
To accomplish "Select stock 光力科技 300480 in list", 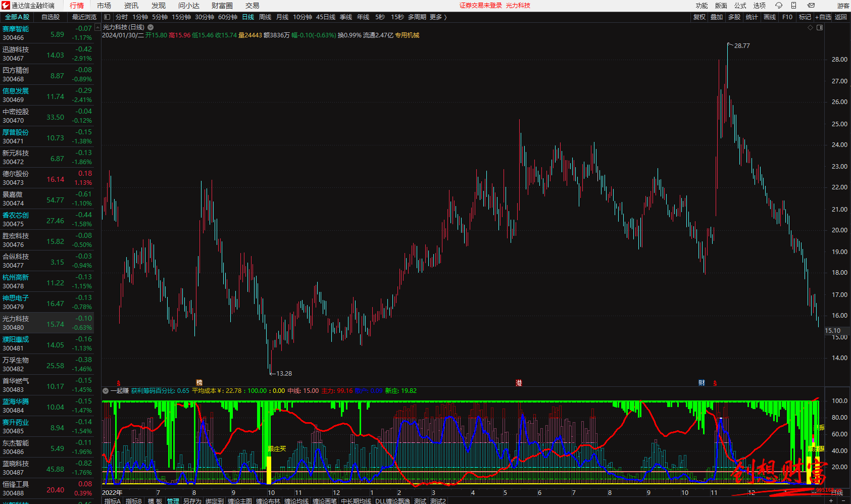I will (x=47, y=323).
